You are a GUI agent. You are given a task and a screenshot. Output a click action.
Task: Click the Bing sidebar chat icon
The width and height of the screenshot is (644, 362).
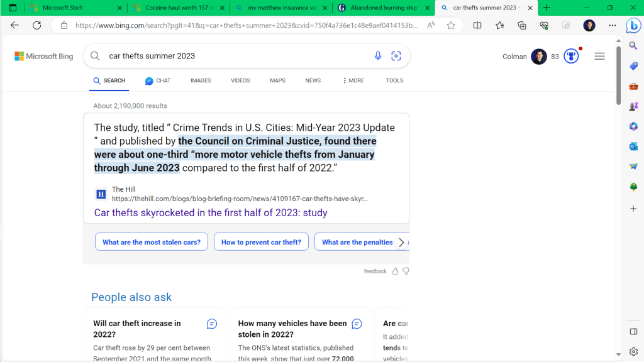(x=633, y=26)
